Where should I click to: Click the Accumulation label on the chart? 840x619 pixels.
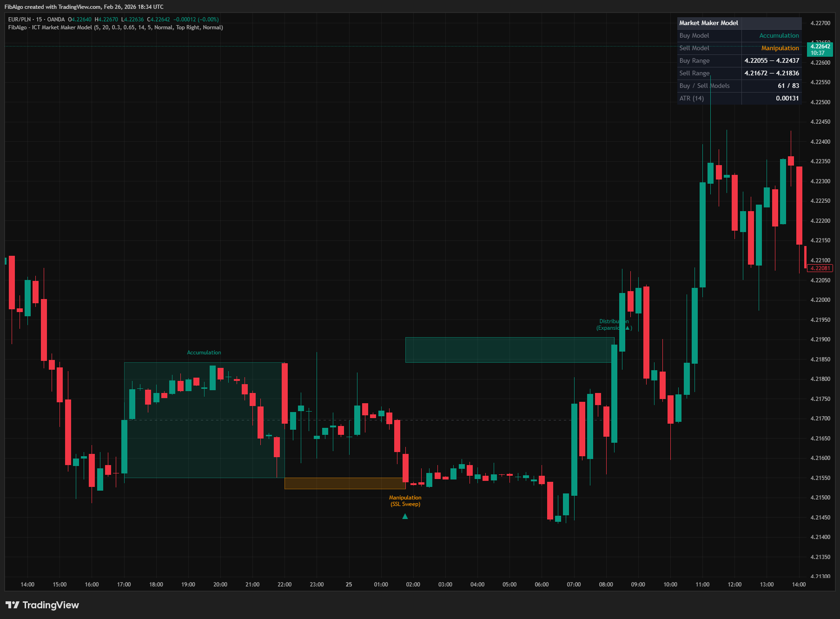click(x=204, y=352)
